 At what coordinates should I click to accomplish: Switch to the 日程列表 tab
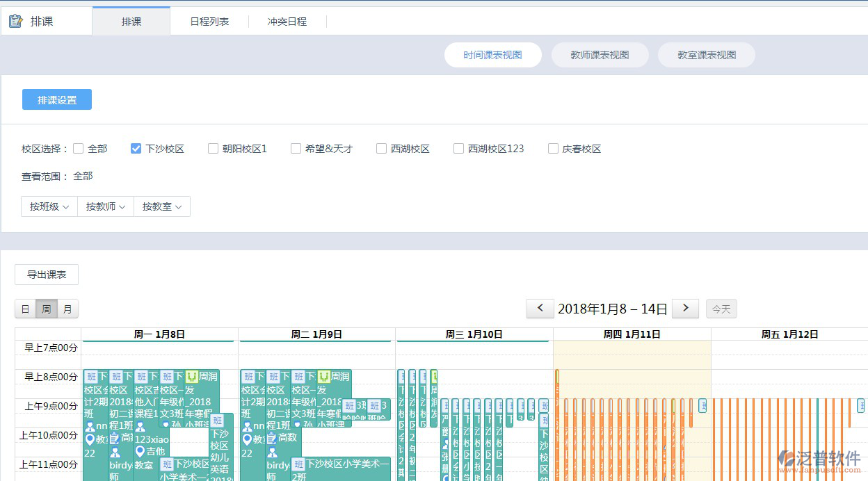click(x=209, y=20)
